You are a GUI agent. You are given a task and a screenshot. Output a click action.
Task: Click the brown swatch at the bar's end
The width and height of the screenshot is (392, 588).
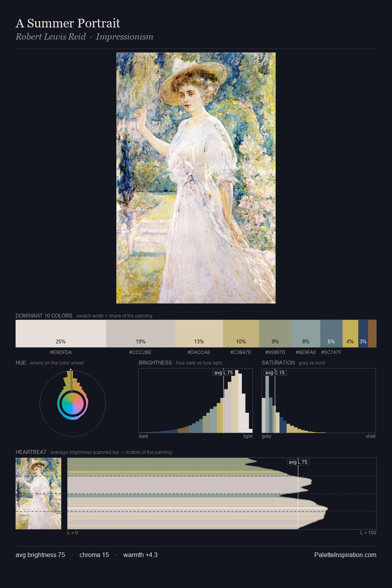click(x=372, y=334)
